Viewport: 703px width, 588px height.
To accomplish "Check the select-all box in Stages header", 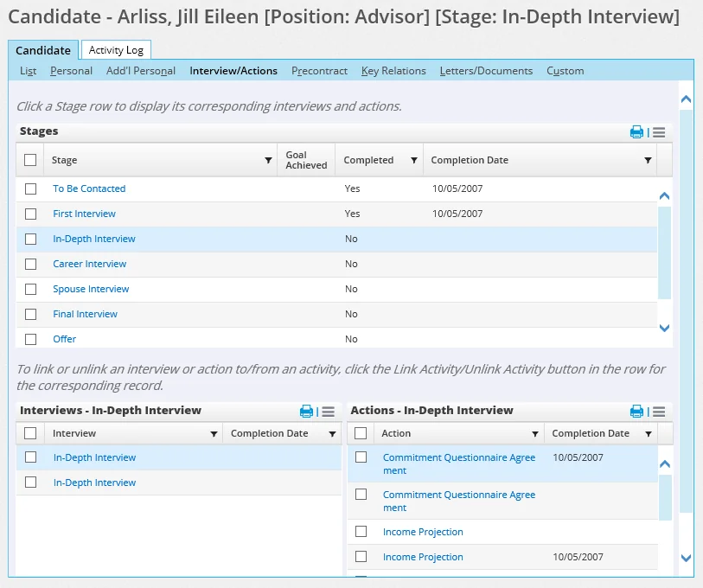I will [31, 159].
